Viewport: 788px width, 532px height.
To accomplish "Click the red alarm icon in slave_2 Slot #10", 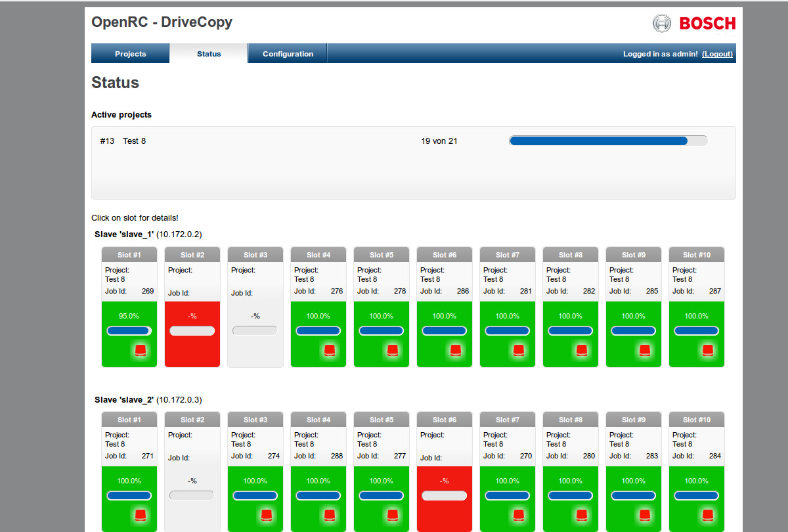I will (708, 514).
